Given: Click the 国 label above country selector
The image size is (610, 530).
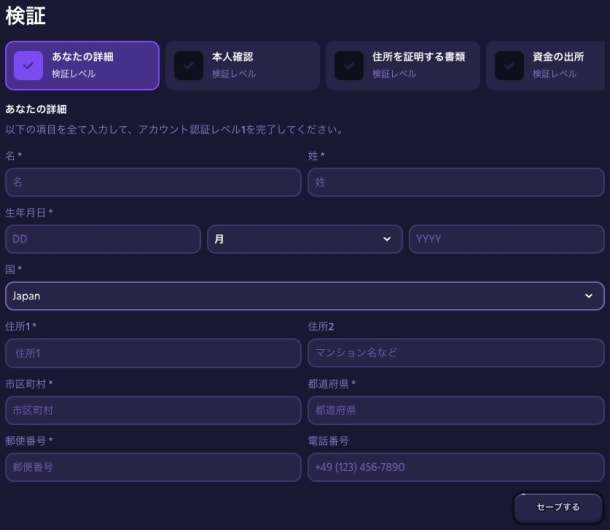Looking at the screenshot, I should tap(13, 269).
